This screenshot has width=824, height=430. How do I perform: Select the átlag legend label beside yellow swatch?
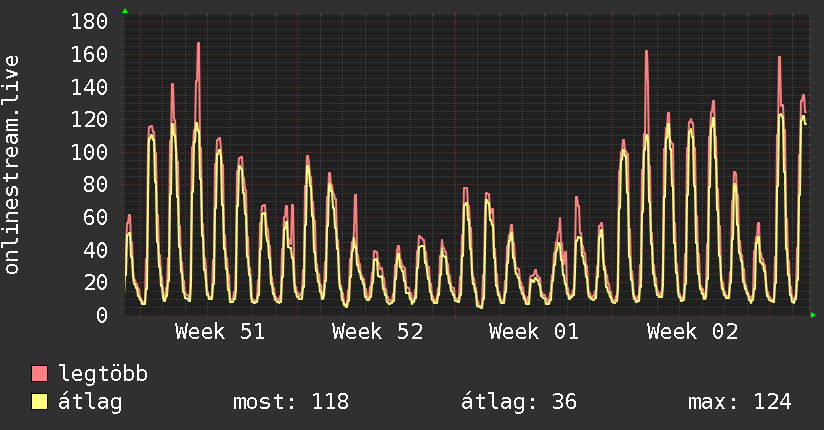[x=90, y=402]
